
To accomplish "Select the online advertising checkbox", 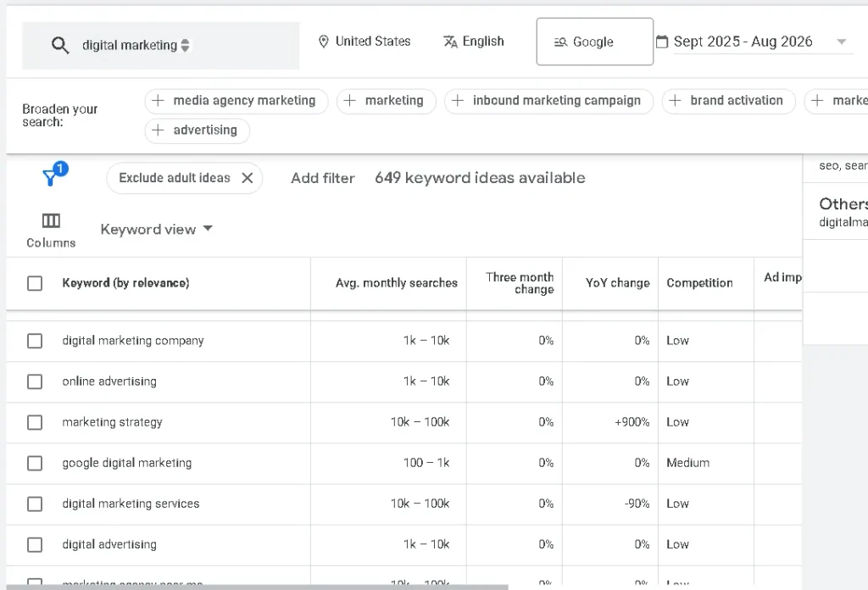I will coord(35,382).
